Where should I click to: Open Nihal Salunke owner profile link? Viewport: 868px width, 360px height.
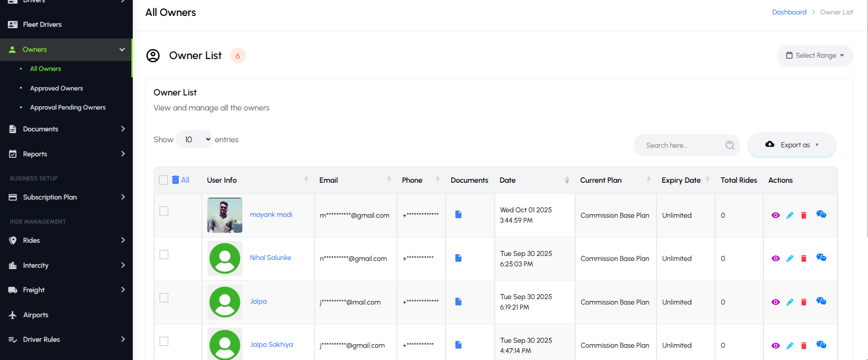pos(271,258)
